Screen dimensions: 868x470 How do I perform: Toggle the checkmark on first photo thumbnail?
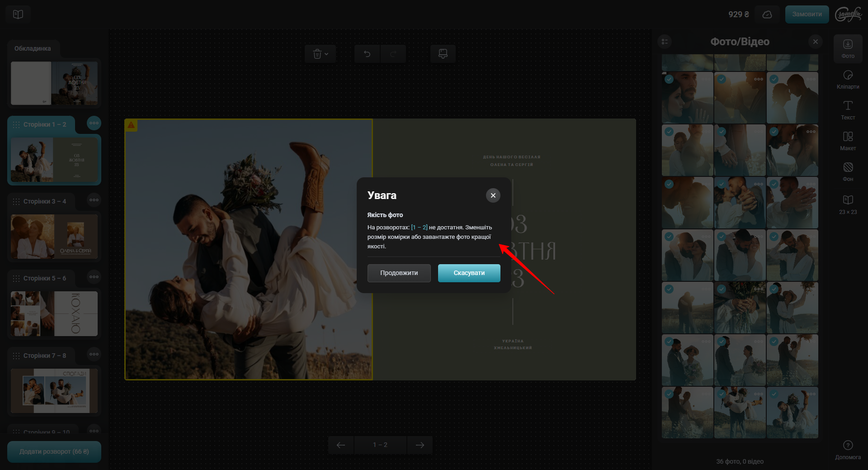(x=669, y=79)
